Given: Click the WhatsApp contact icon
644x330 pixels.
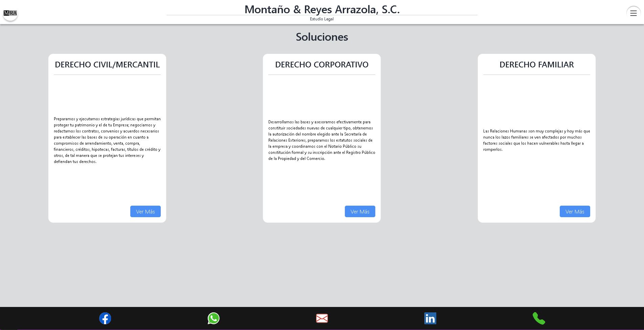Looking at the screenshot, I should pyautogui.click(x=214, y=318).
